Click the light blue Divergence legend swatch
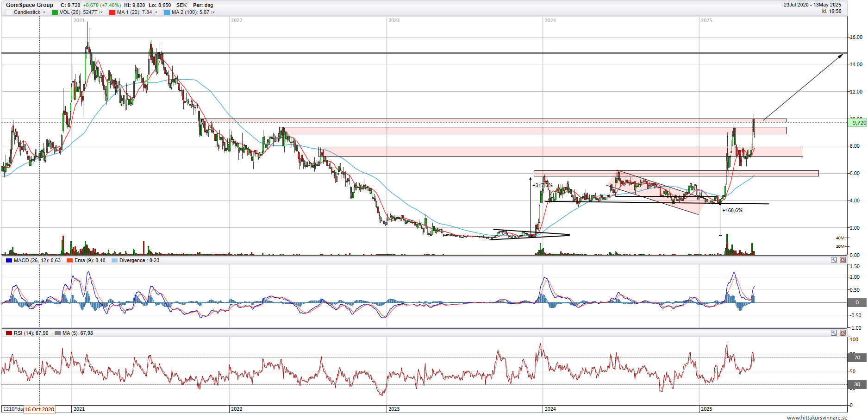This screenshot has height=420, width=868. (x=114, y=260)
